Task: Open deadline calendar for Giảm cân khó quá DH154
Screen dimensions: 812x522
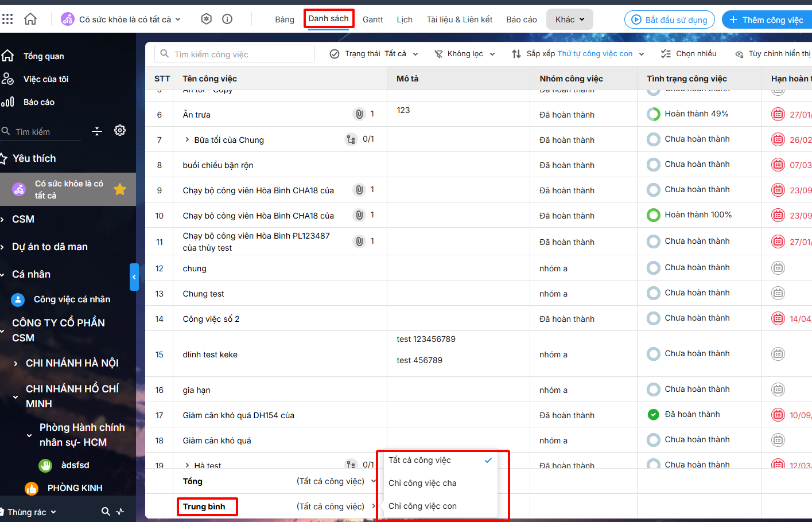Action: [778, 415]
